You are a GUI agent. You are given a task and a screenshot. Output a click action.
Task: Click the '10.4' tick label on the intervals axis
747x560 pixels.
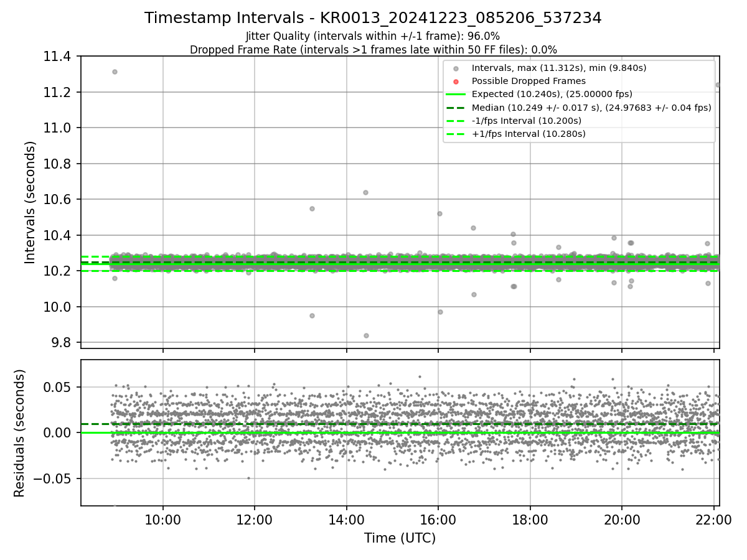point(59,235)
